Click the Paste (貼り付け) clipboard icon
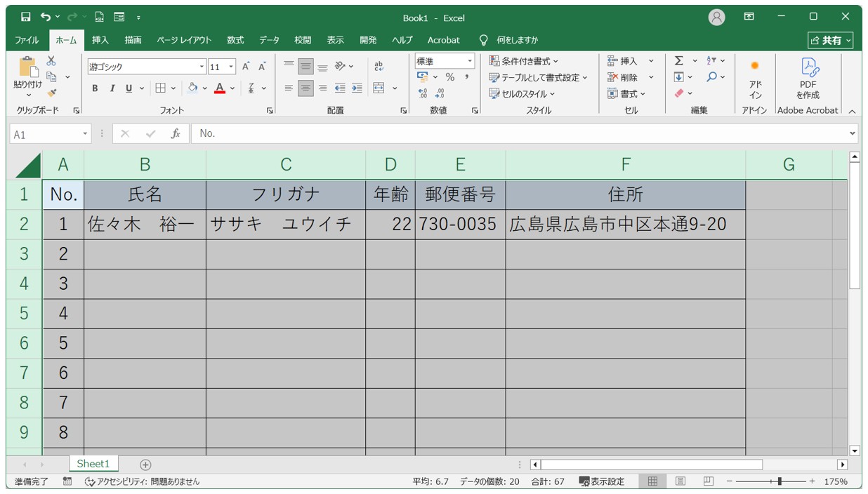Viewport: 868px width, 494px height. (x=28, y=67)
